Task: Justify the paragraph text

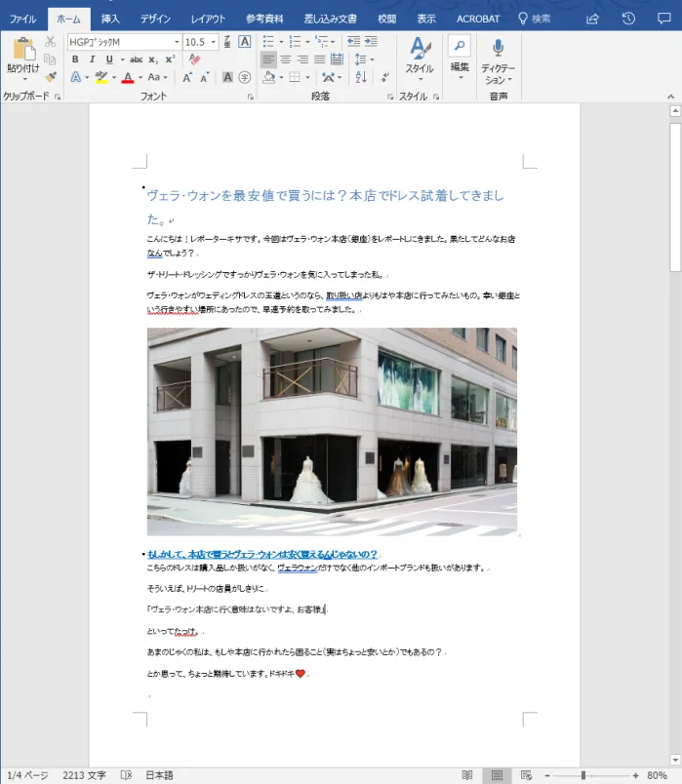Action: pyautogui.click(x=320, y=59)
